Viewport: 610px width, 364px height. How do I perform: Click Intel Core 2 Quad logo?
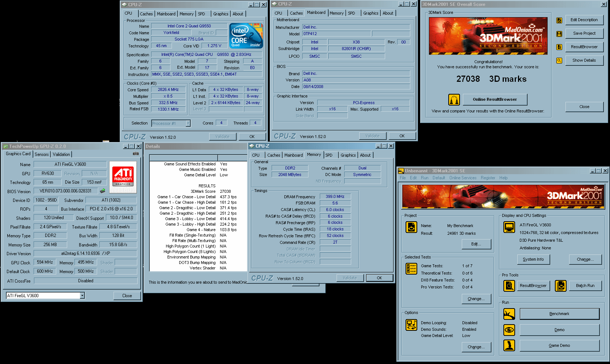246,35
